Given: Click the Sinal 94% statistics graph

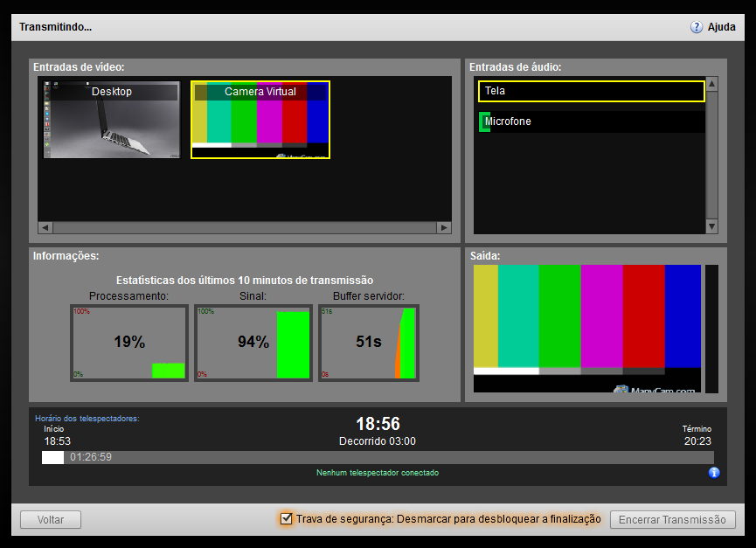Looking at the screenshot, I should (253, 343).
